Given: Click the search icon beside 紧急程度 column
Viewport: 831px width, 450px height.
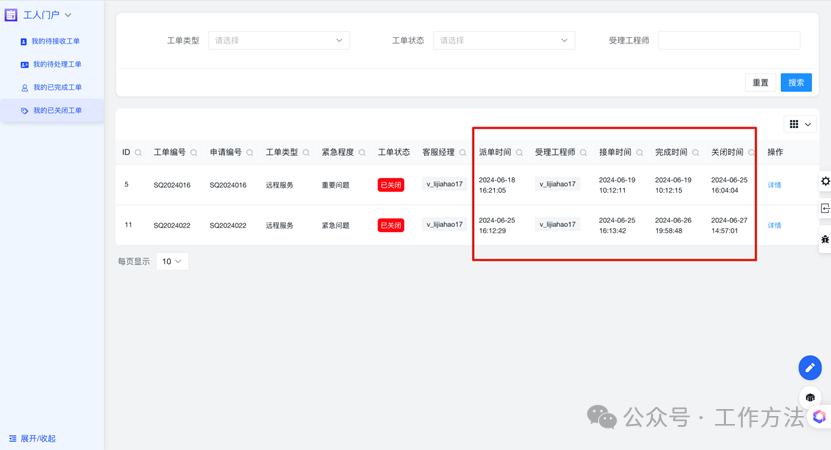Looking at the screenshot, I should (x=362, y=153).
